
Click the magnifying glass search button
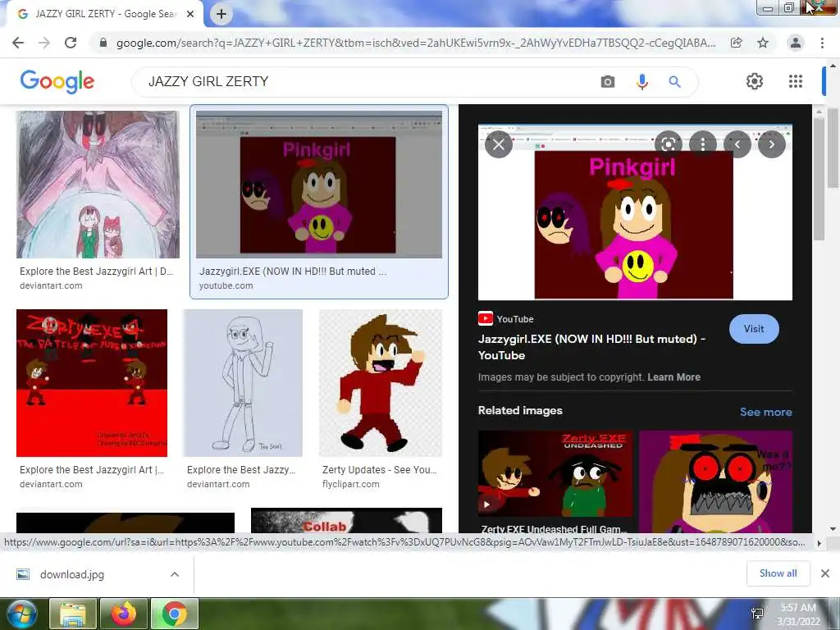[x=675, y=81]
